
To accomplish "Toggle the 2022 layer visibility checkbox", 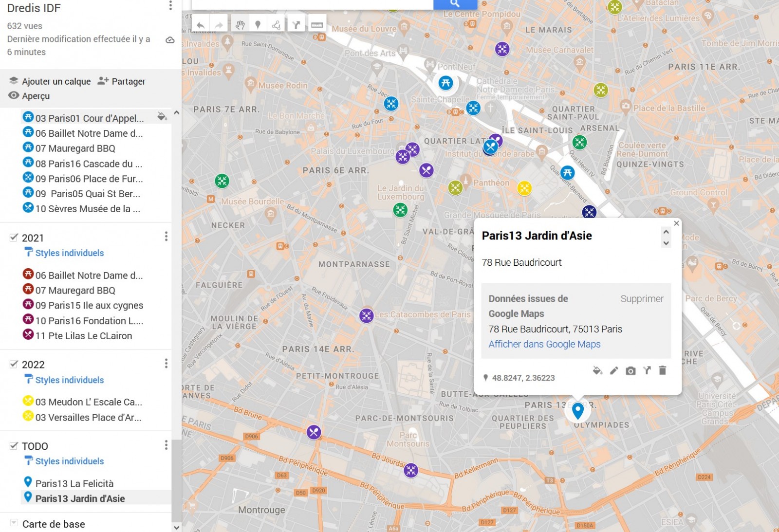I will [x=14, y=365].
